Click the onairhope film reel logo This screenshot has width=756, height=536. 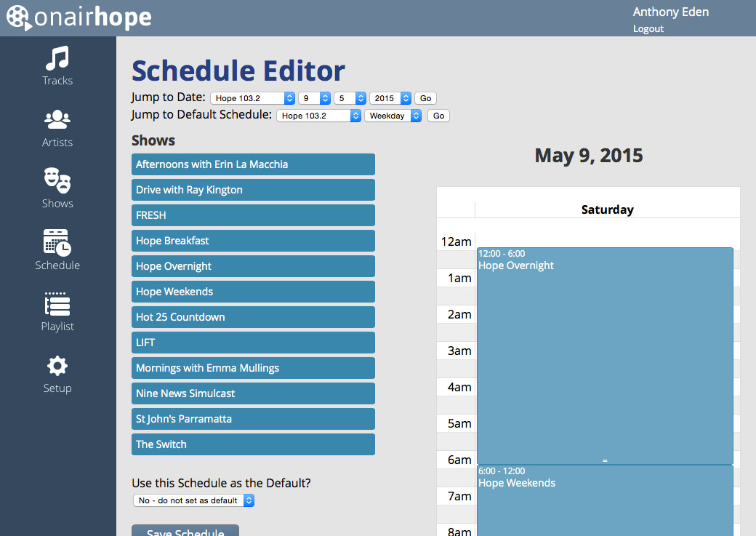(18, 17)
